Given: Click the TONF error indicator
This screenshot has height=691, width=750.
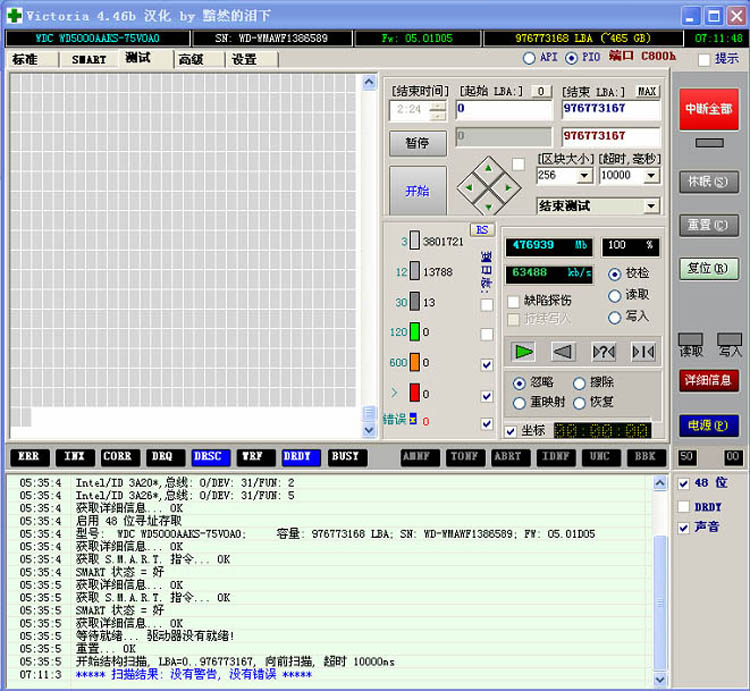Looking at the screenshot, I should coord(464,457).
